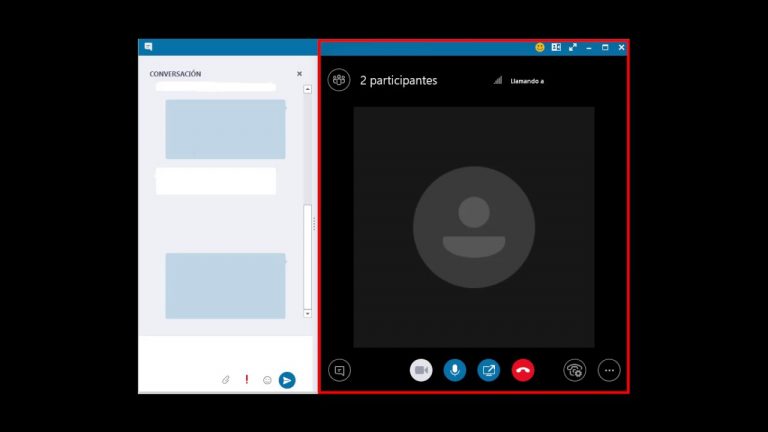The width and height of the screenshot is (768, 432).
Task: Click the Llamando a status text
Action: click(527, 81)
